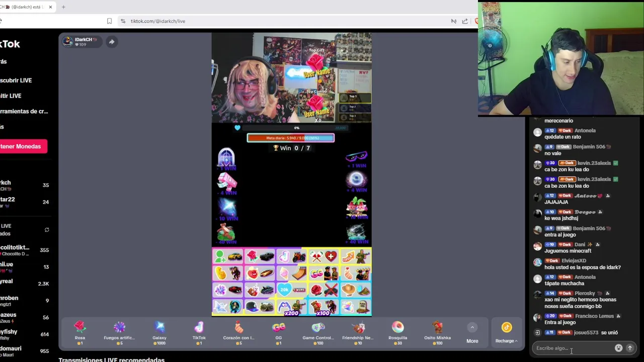Viewport: 644px width, 362px height.
Task: Click the Obtener Monedas button
Action: tap(23, 146)
